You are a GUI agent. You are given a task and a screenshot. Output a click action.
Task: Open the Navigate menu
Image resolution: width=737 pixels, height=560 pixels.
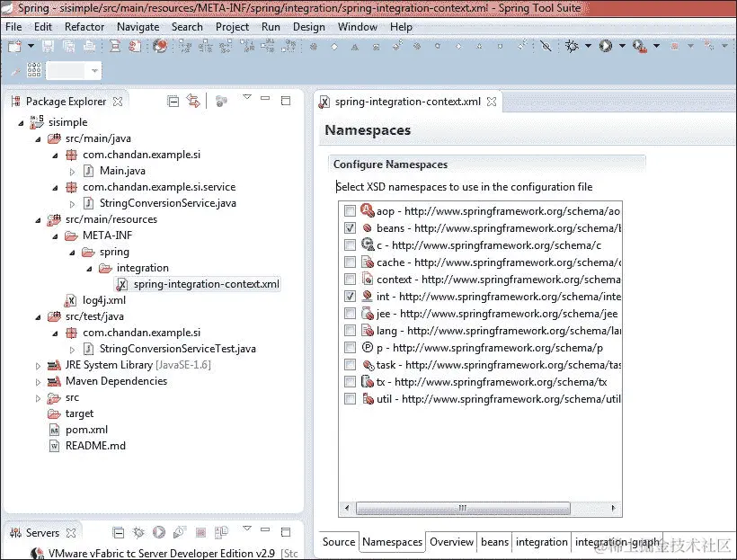pos(138,27)
